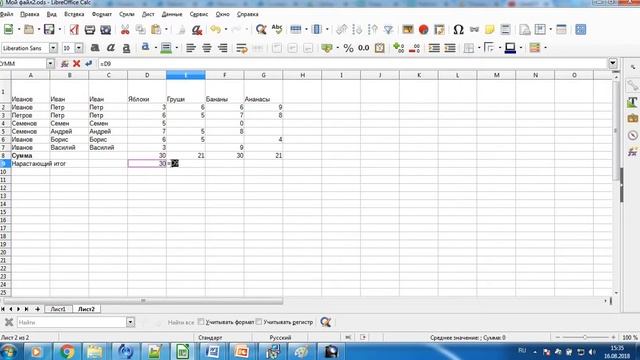
Task: Open font color dropdown arrow
Action: pyautogui.click(x=155, y=48)
